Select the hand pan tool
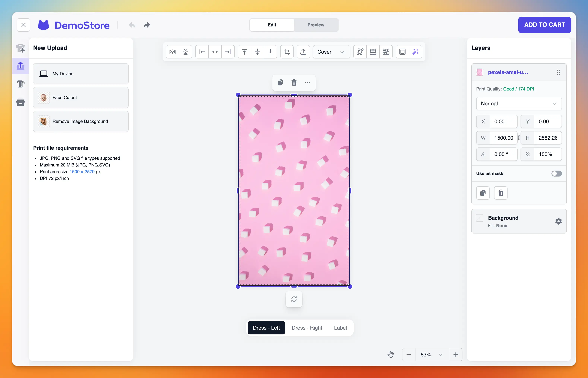Image resolution: width=588 pixels, height=378 pixels. [391, 354]
